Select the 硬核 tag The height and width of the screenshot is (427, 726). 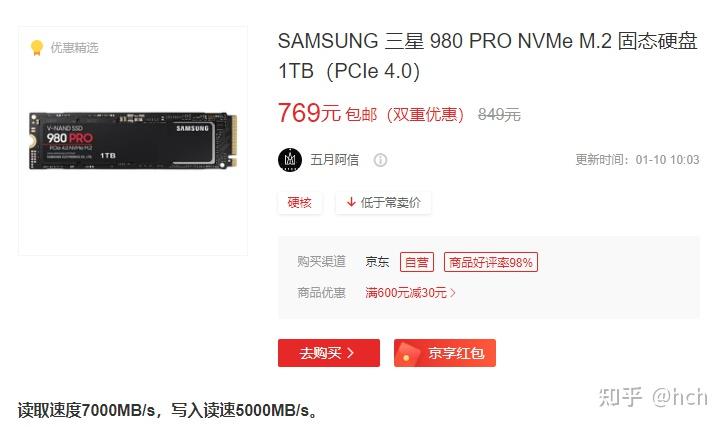click(x=300, y=202)
